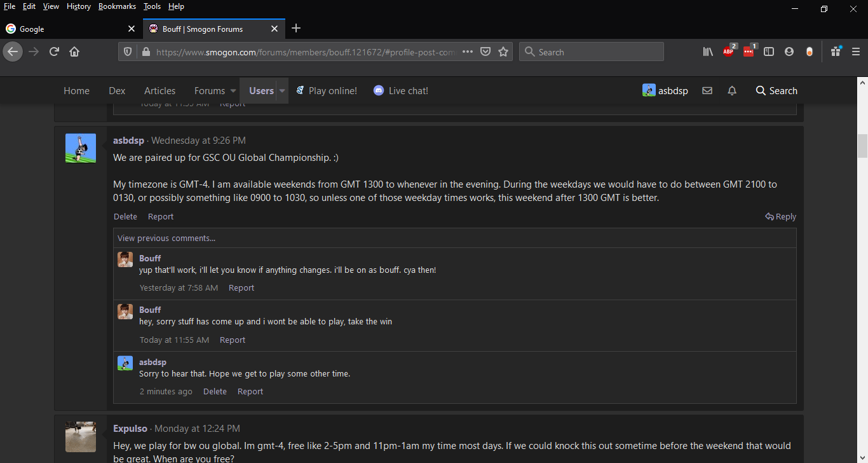
Task: Reply to asbdsp's profile post
Action: coord(781,217)
